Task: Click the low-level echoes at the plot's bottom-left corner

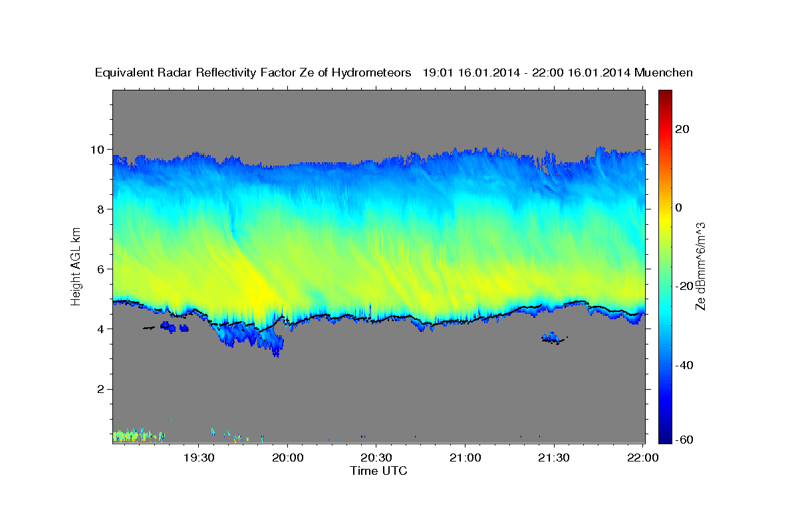Action: pos(138,436)
